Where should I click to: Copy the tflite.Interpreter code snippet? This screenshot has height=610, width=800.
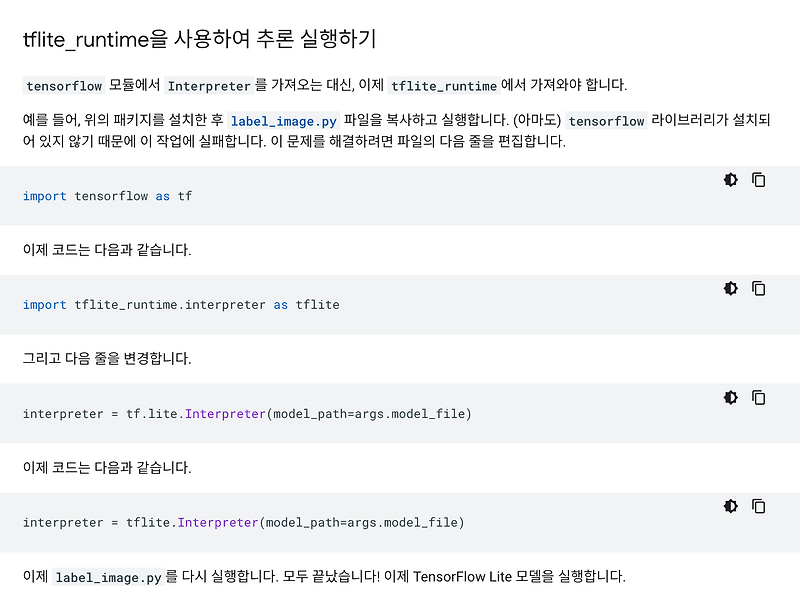759,506
